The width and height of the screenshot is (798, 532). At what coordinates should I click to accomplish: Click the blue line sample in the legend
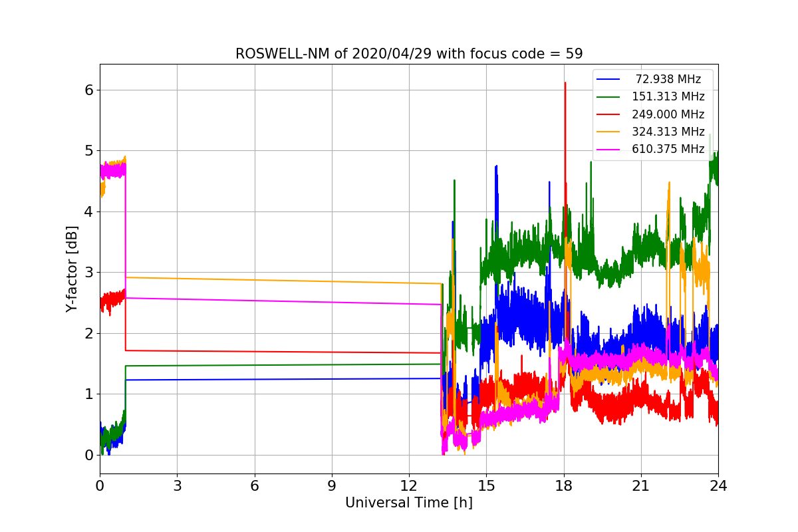click(608, 79)
